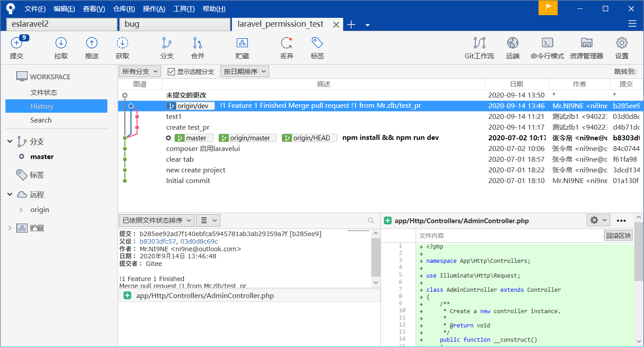This screenshot has height=347, width=644.
Task: Open the 所有分支 dropdown
Action: point(140,72)
